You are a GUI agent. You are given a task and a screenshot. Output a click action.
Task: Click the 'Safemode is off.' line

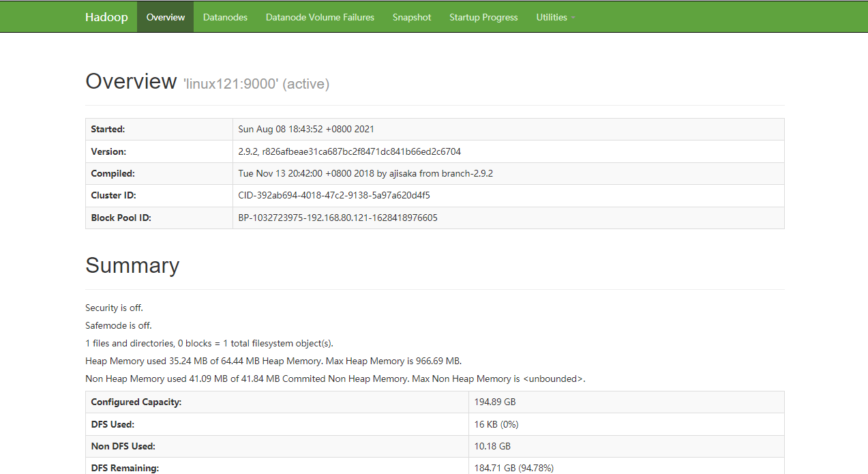click(x=119, y=325)
